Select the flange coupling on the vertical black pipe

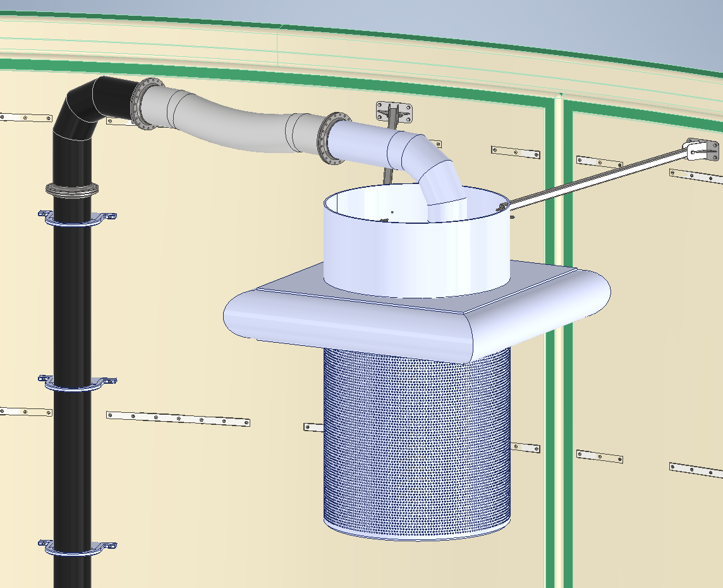tap(71, 188)
